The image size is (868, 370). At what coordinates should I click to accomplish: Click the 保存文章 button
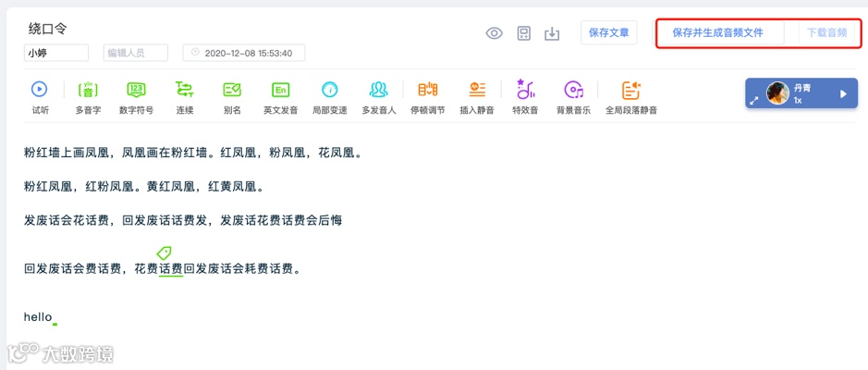click(609, 32)
